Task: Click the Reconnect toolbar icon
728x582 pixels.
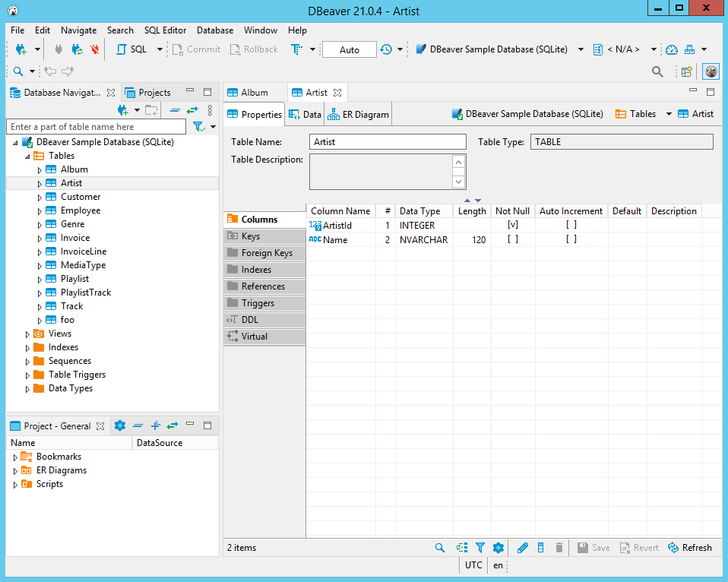Action: tap(77, 49)
